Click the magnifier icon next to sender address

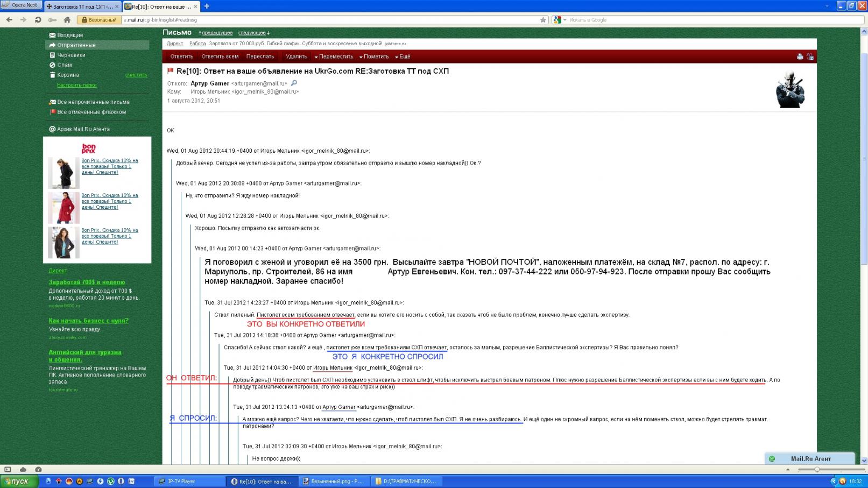[294, 83]
